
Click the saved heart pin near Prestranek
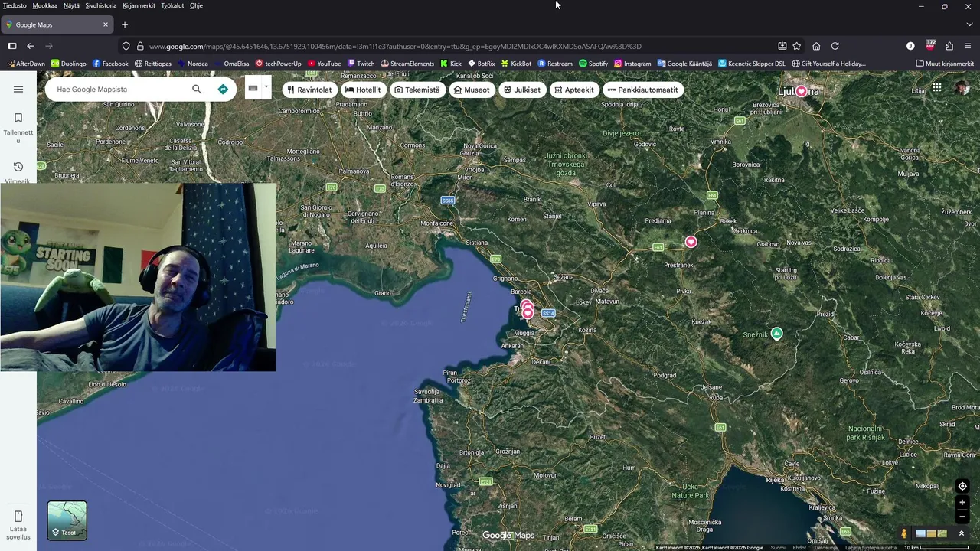pos(691,242)
